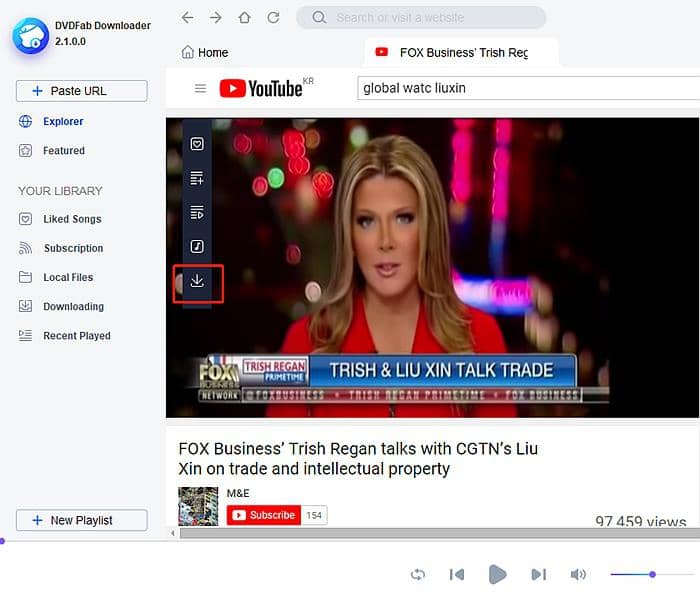Go back with the browser back arrow

[187, 18]
